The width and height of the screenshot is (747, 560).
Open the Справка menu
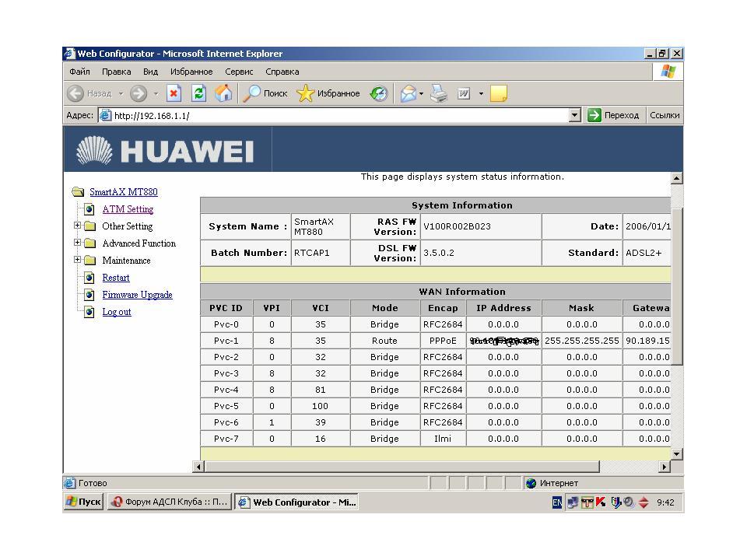pos(282,72)
